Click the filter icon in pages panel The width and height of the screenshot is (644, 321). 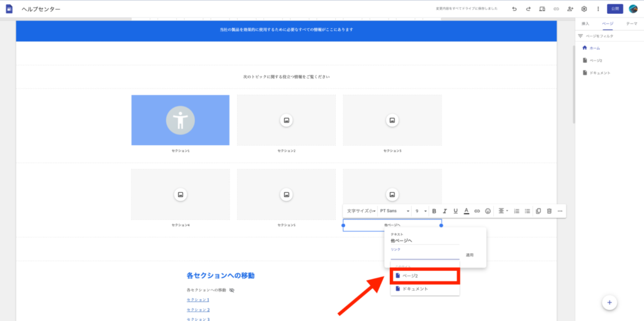coord(580,36)
